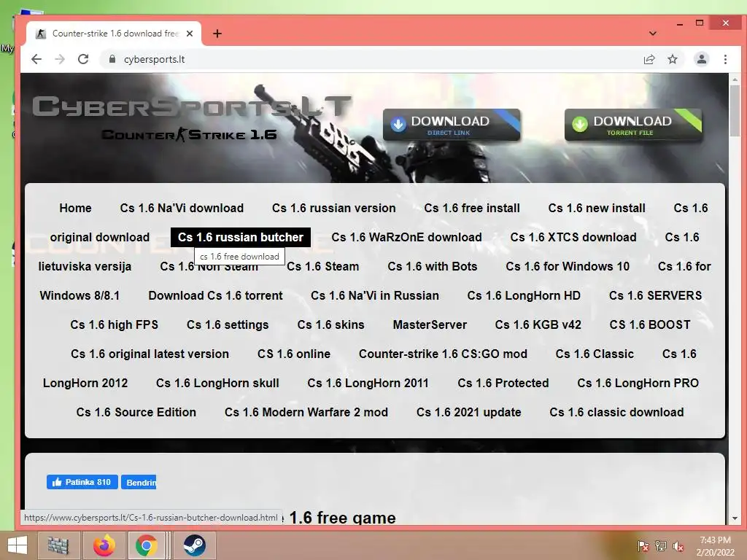Image resolution: width=747 pixels, height=560 pixels.
Task: Click the Download Torrent File button
Action: (x=633, y=125)
